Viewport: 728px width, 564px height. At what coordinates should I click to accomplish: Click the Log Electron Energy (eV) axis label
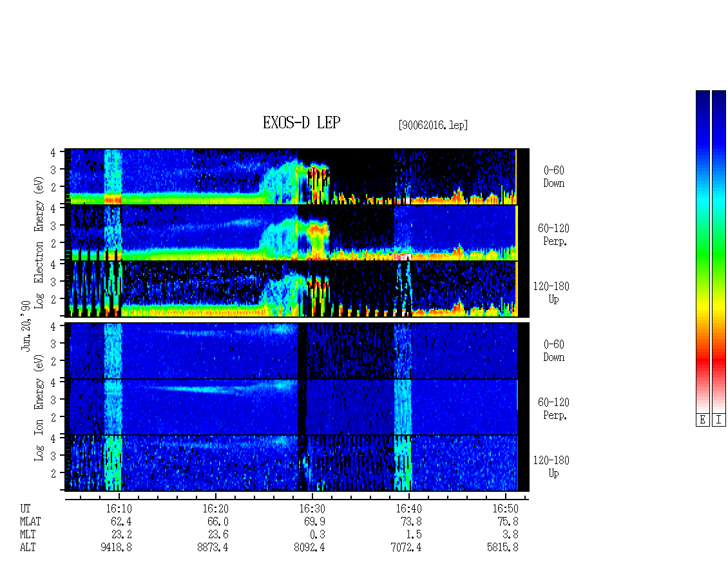tap(39, 242)
